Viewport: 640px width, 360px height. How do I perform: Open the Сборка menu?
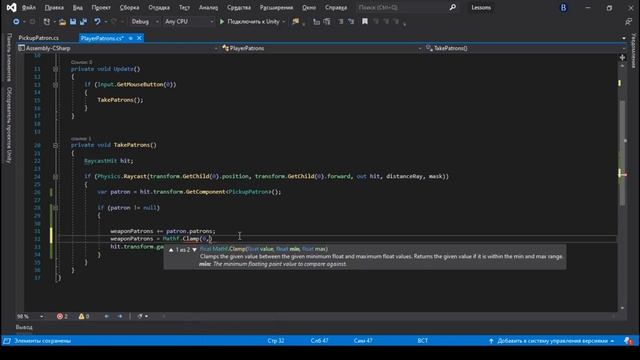129,7
